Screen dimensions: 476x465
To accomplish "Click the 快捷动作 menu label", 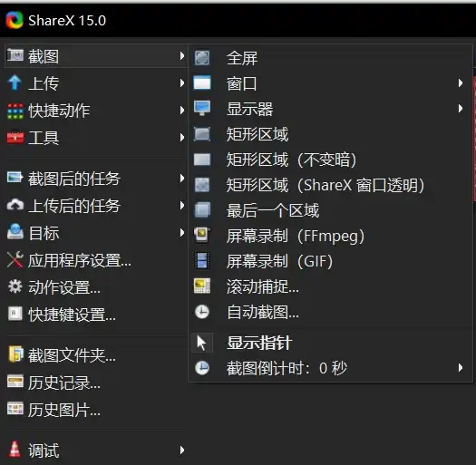I will click(x=59, y=111).
